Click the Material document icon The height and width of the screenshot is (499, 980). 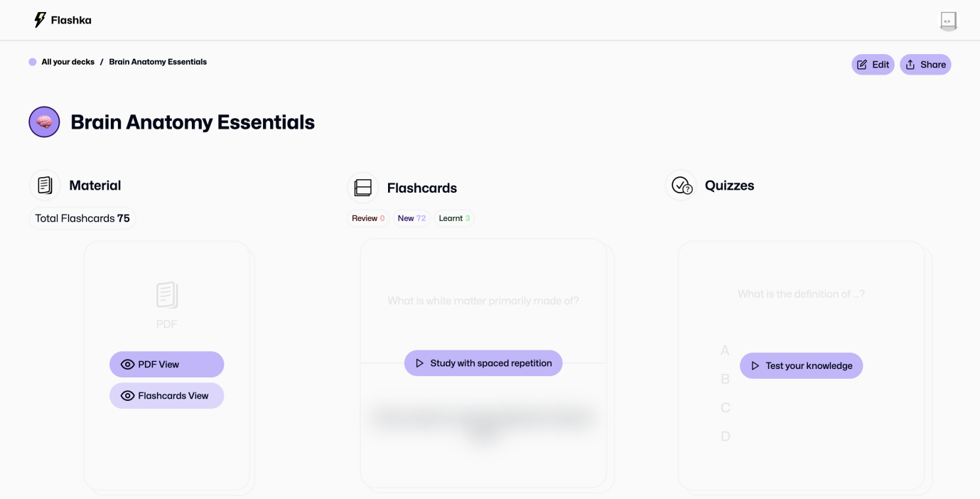click(x=45, y=186)
